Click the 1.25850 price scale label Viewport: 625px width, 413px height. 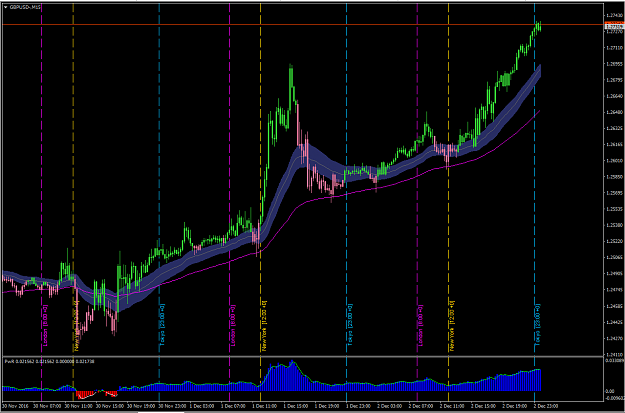point(614,177)
